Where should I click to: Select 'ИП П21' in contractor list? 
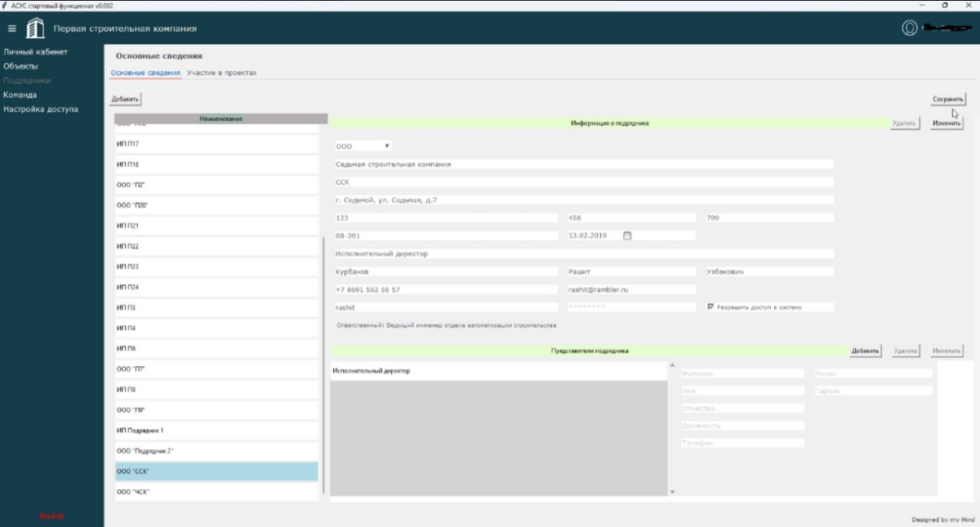(x=216, y=226)
